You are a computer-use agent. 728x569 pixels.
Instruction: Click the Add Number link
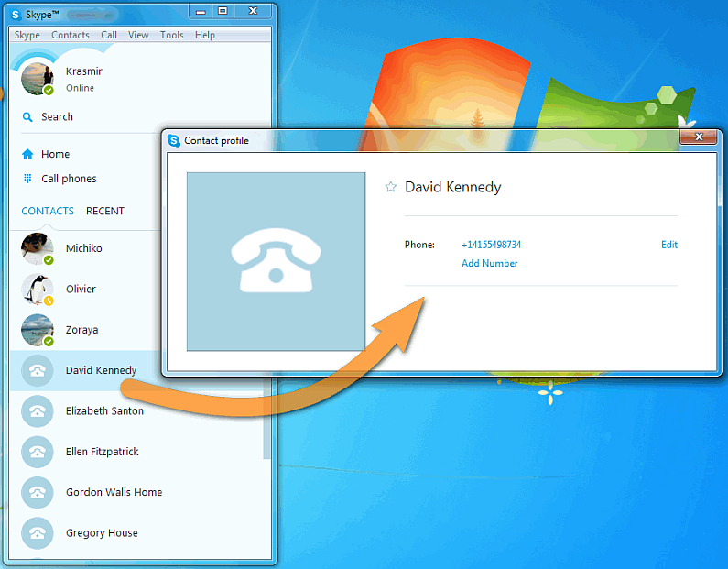489,263
